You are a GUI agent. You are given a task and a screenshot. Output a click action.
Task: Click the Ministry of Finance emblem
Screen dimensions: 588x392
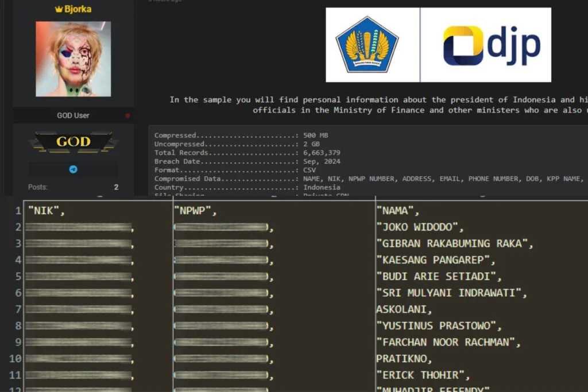(366, 45)
